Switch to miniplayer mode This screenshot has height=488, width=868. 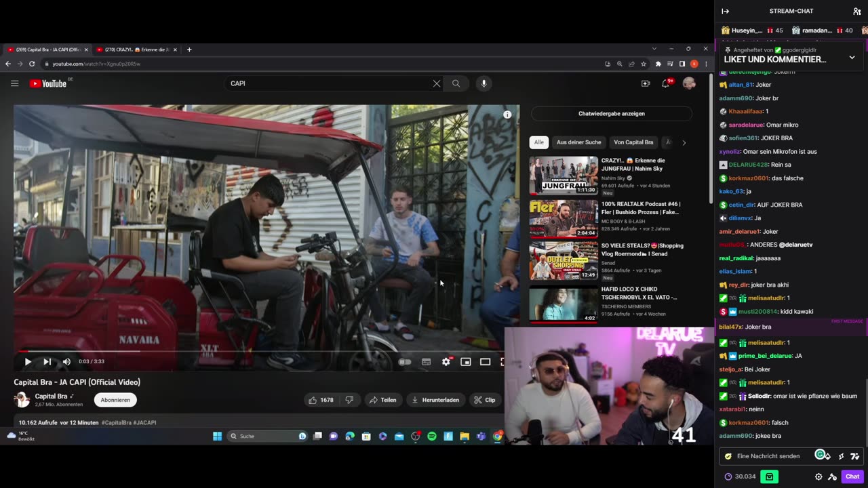click(x=465, y=362)
